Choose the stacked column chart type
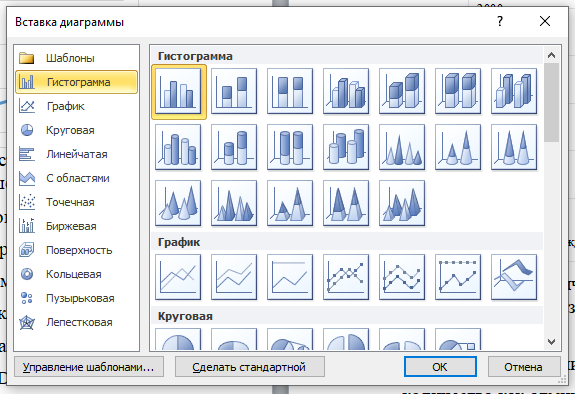575x394 pixels. click(234, 91)
